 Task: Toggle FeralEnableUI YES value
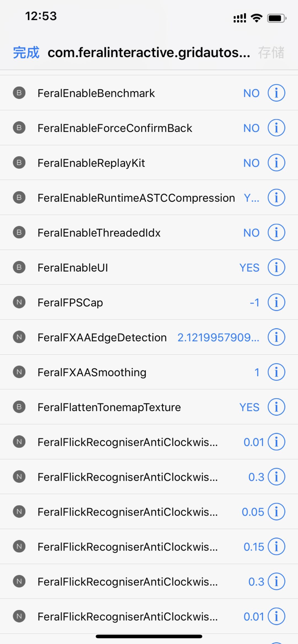(x=249, y=268)
